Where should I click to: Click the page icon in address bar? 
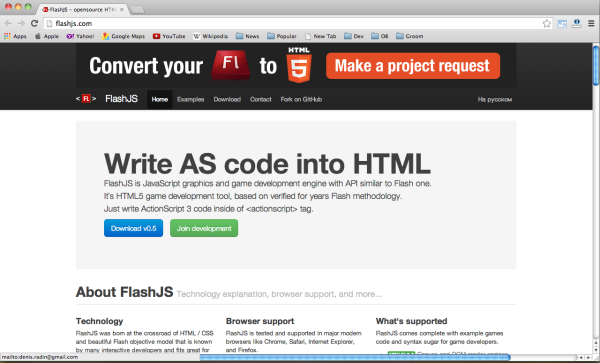click(x=49, y=24)
